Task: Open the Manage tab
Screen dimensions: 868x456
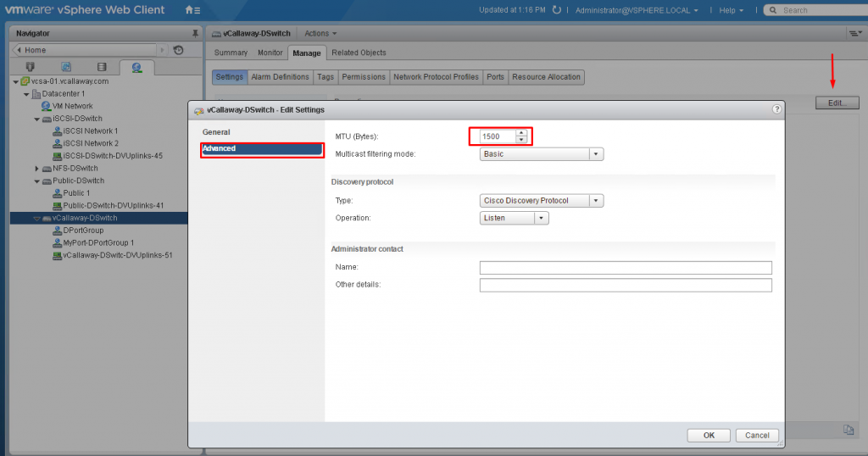Action: pos(307,53)
